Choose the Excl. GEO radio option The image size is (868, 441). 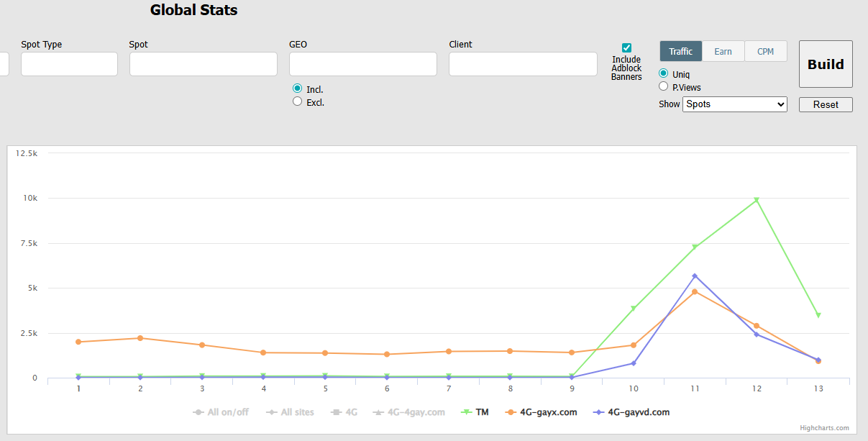pos(297,102)
